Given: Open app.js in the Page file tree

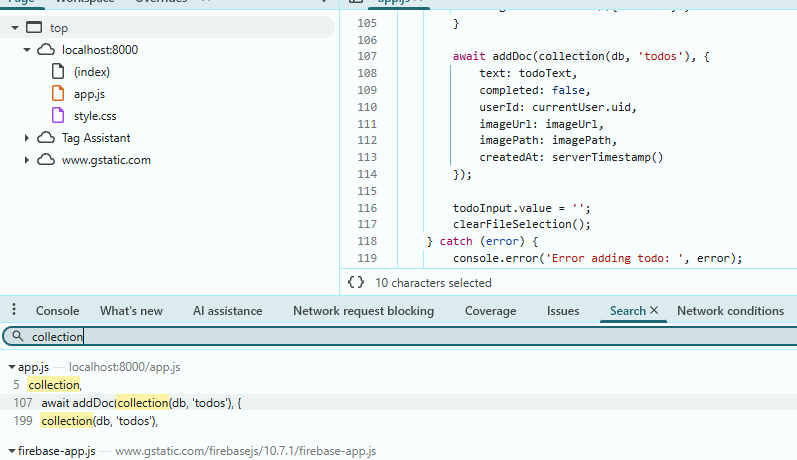Looking at the screenshot, I should 91,94.
